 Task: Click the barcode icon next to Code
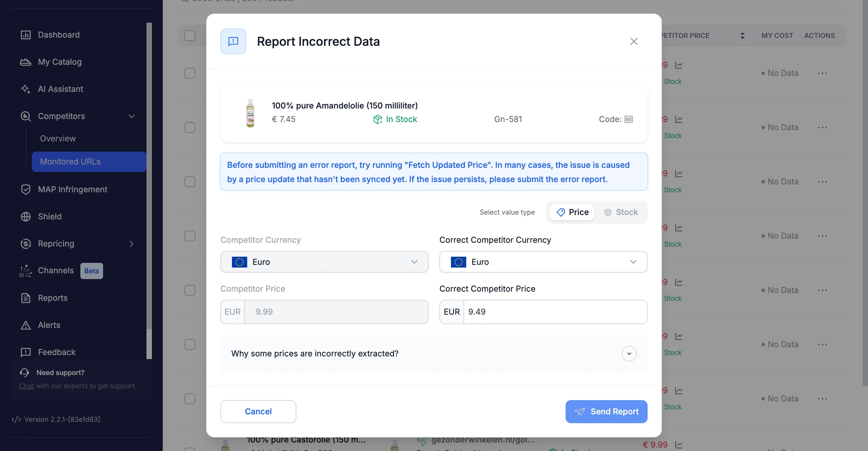629,119
